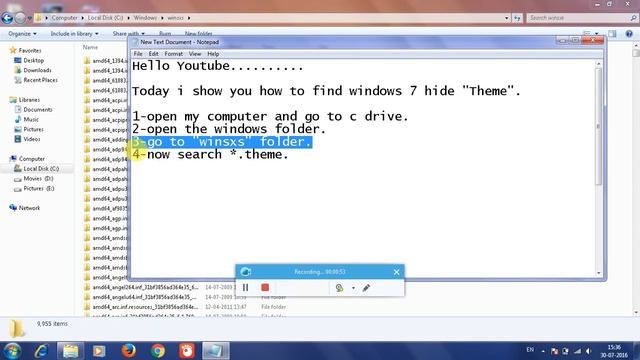Expand the address bar history dropdown arrow
Viewport: 640px width, 360px height.
(x=507, y=18)
